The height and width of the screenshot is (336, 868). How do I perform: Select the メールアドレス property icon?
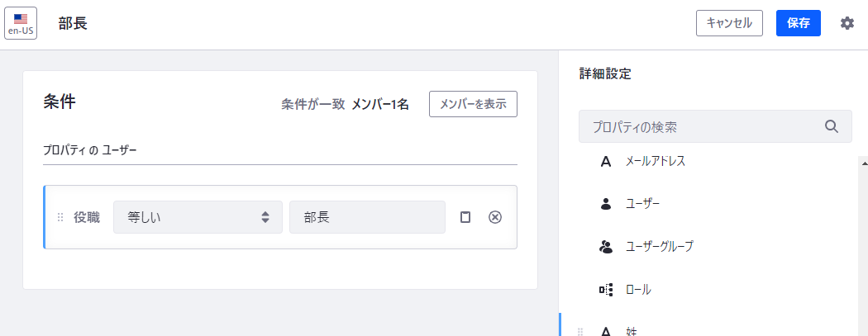point(605,162)
